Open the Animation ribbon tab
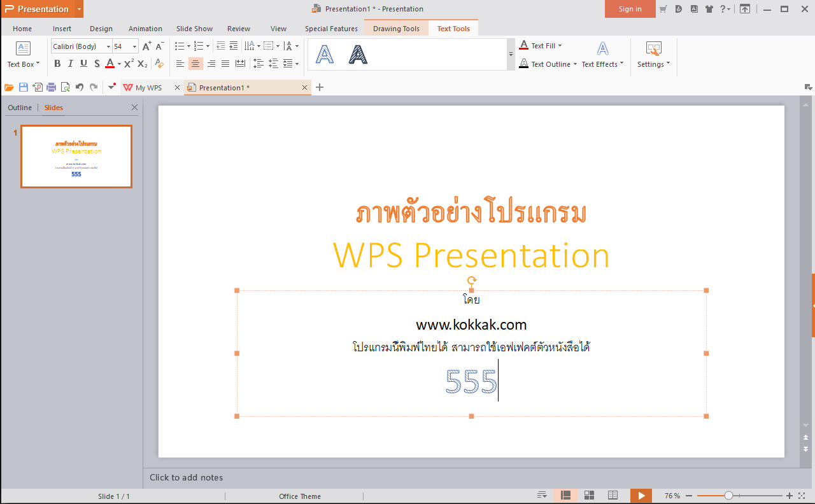 click(x=145, y=29)
